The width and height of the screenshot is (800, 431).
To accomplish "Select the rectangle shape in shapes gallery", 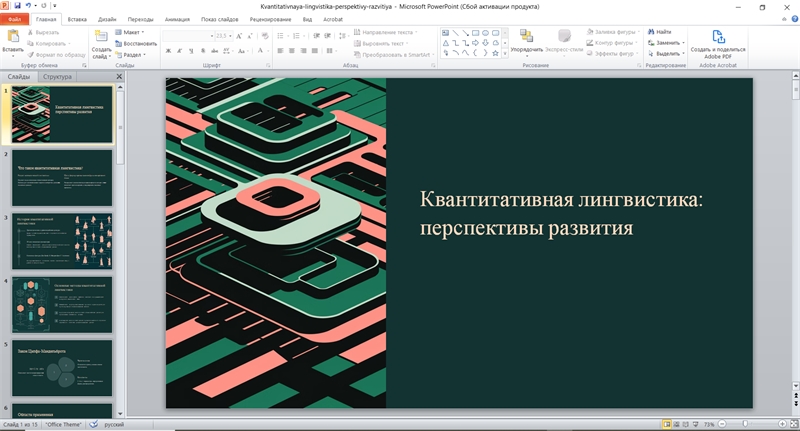I will coord(475,33).
